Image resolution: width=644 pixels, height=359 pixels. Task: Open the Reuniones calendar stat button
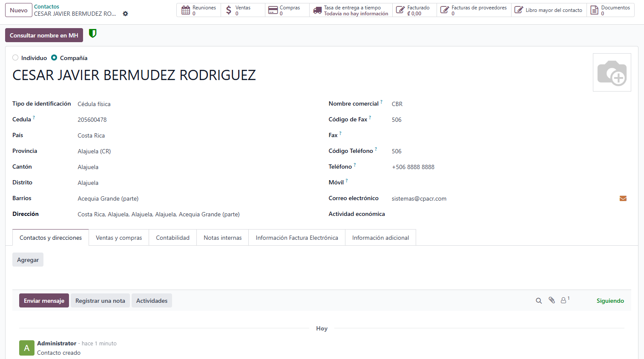click(x=198, y=10)
